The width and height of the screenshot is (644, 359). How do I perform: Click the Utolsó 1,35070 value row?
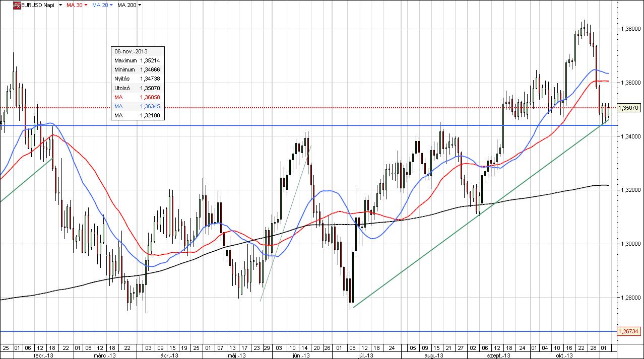tap(138, 88)
